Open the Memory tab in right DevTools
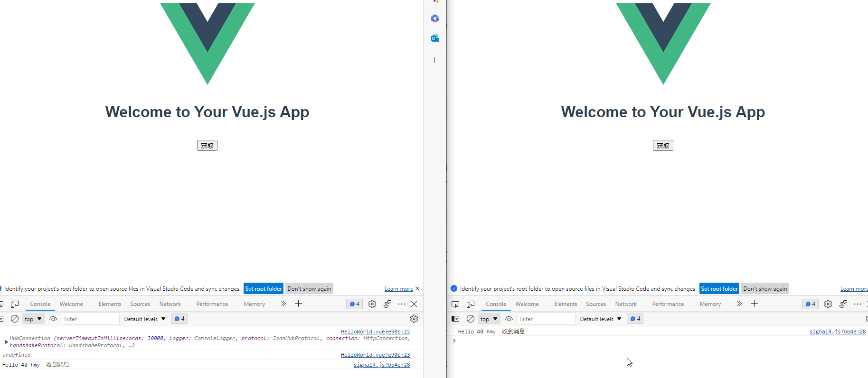The image size is (868, 378). [710, 304]
